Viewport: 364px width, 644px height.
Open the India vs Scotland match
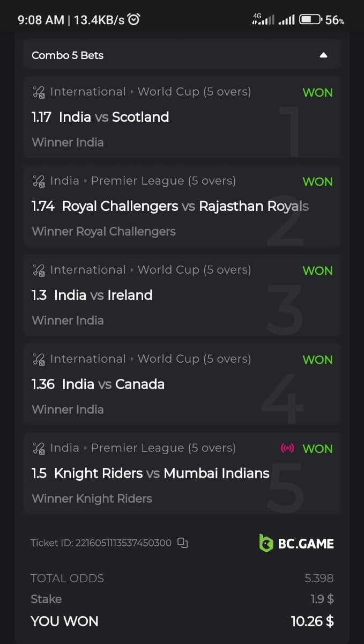tap(114, 117)
